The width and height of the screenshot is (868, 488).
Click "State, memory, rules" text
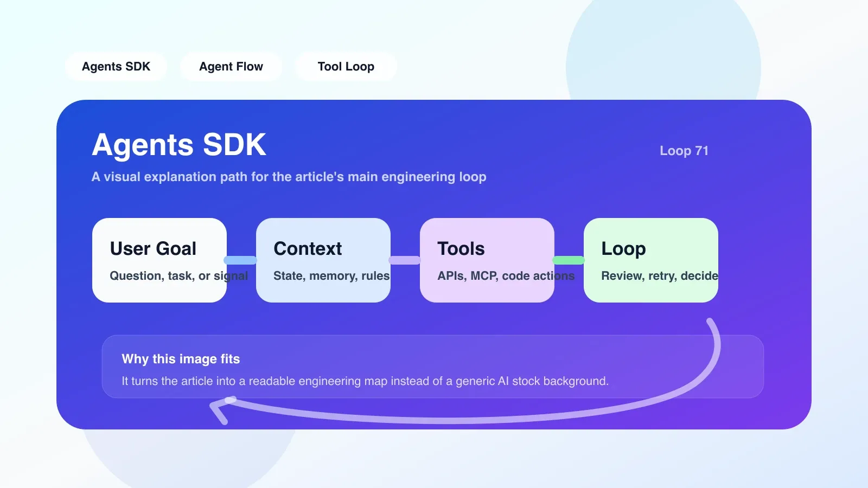point(331,276)
